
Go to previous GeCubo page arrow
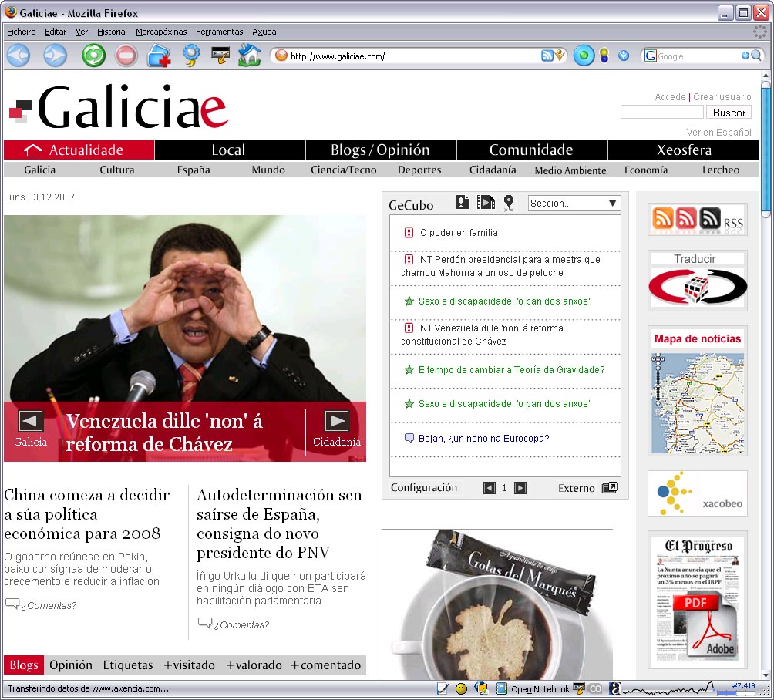(490, 488)
